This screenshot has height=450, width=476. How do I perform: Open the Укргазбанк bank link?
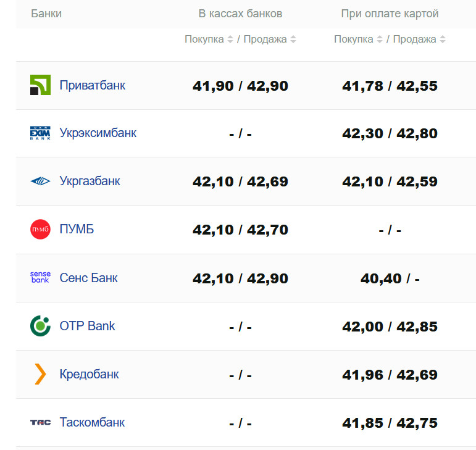tap(90, 181)
